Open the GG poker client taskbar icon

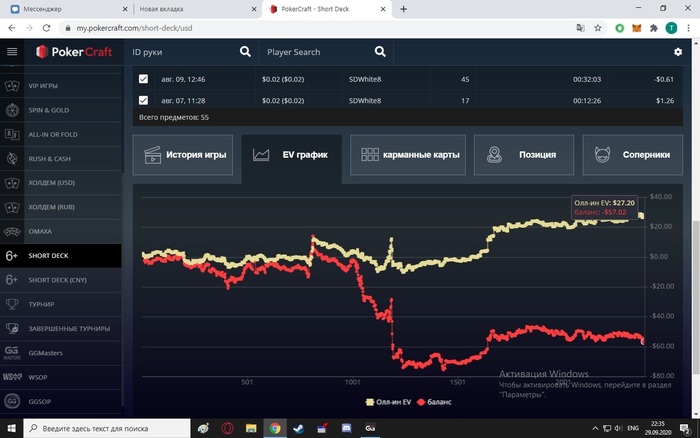tap(370, 428)
